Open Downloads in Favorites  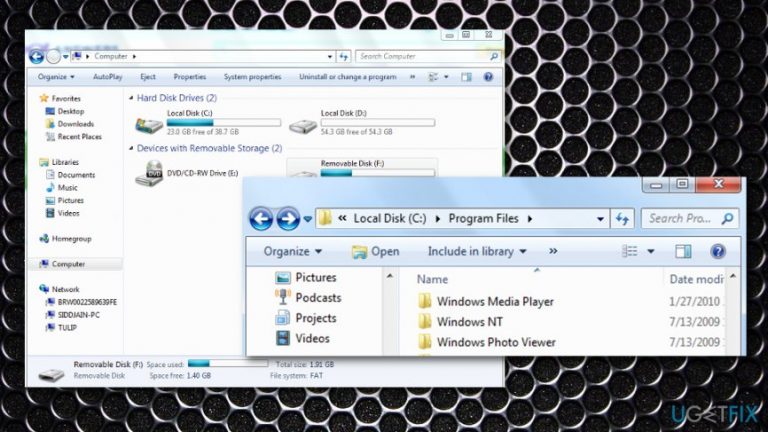[70, 124]
